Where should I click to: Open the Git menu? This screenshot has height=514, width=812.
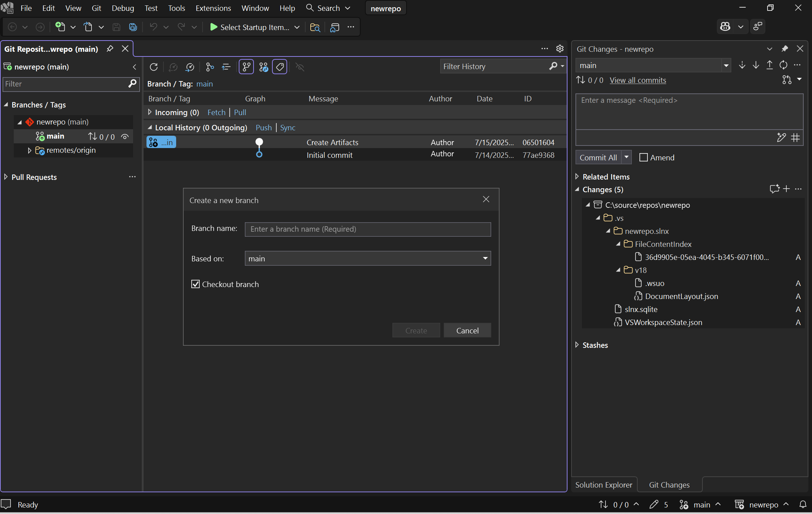[96, 8]
